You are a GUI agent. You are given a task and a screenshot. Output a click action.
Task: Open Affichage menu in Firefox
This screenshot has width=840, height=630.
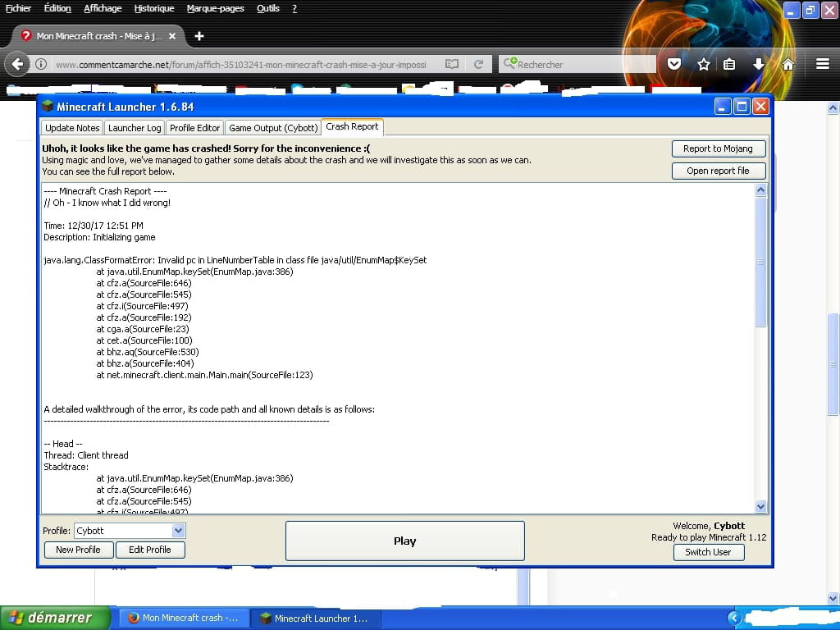pos(103,8)
